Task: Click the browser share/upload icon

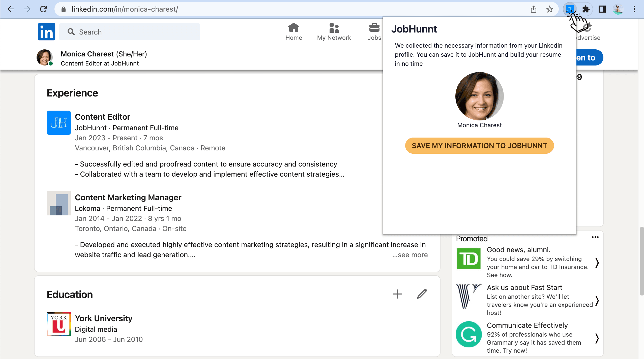Action: coord(533,9)
